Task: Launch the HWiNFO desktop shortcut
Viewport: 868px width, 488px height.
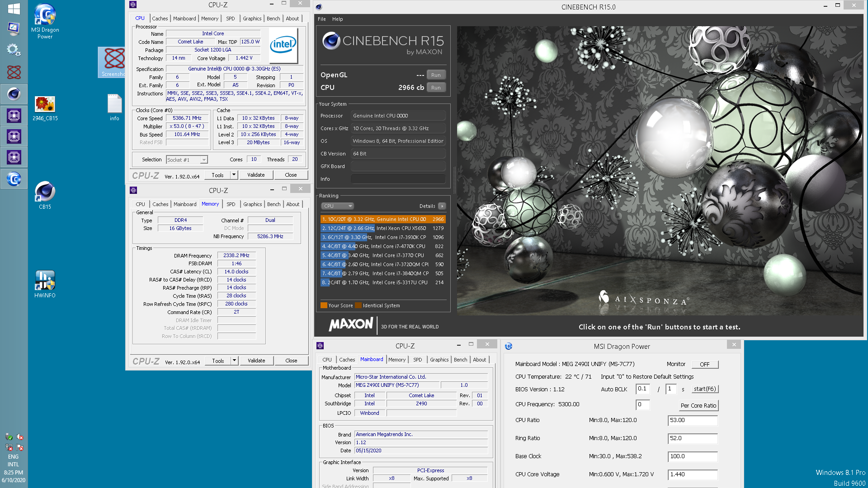Action: 45,284
